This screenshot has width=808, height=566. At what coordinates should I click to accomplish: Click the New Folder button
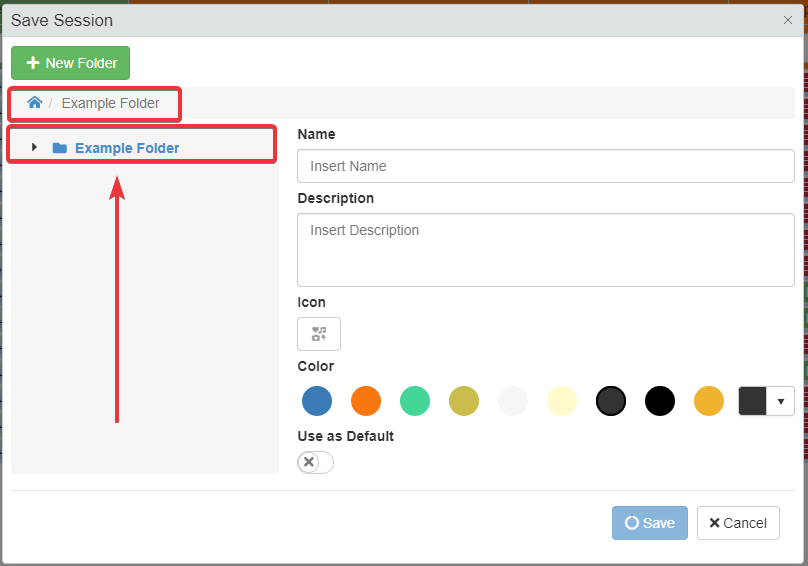(71, 63)
